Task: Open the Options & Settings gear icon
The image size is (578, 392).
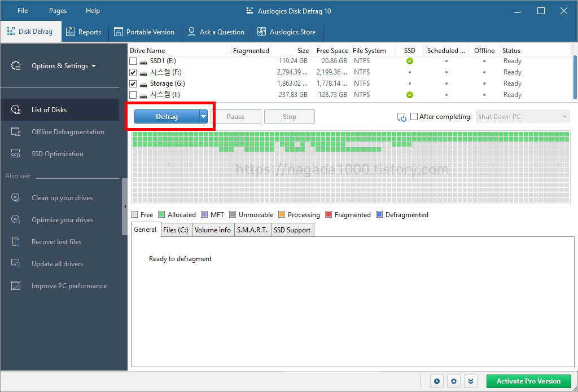Action: click(16, 66)
